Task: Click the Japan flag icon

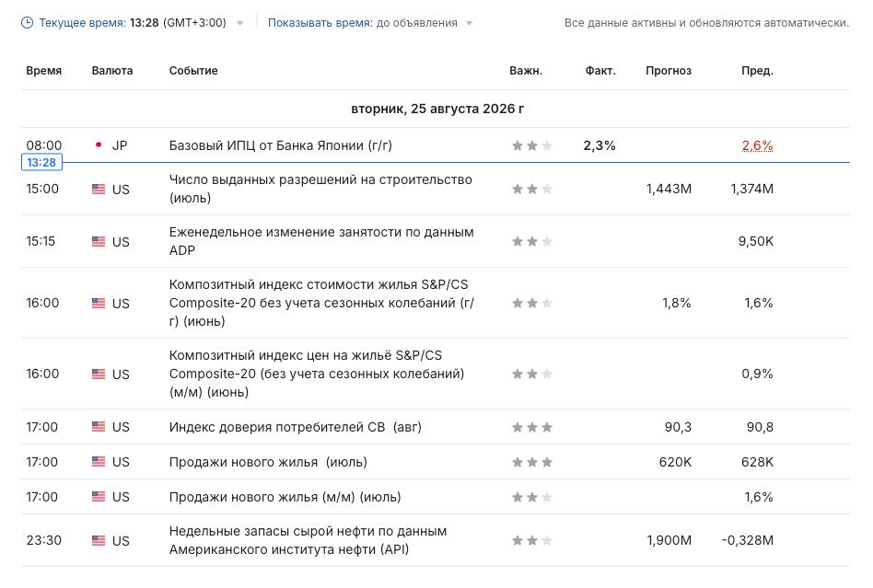Action: (x=99, y=145)
